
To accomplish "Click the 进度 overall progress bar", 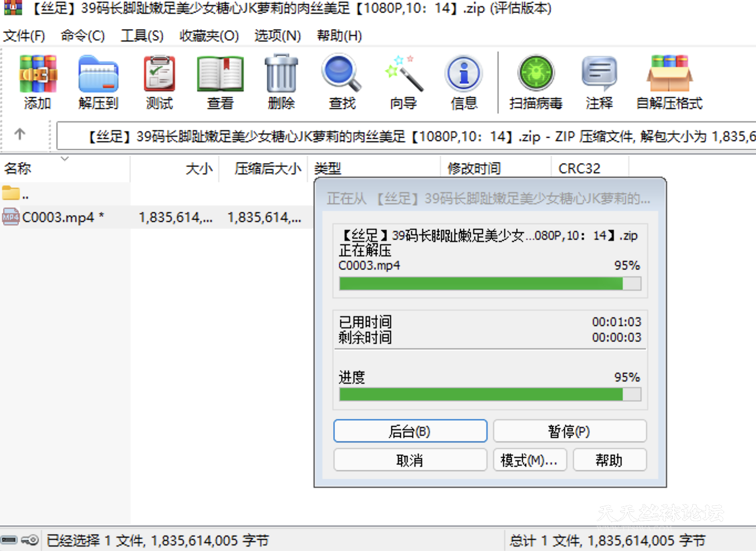I will coord(489,395).
